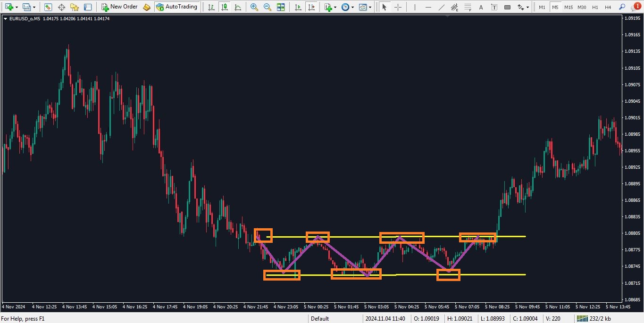Select the Crosshair tool

(x=398, y=7)
